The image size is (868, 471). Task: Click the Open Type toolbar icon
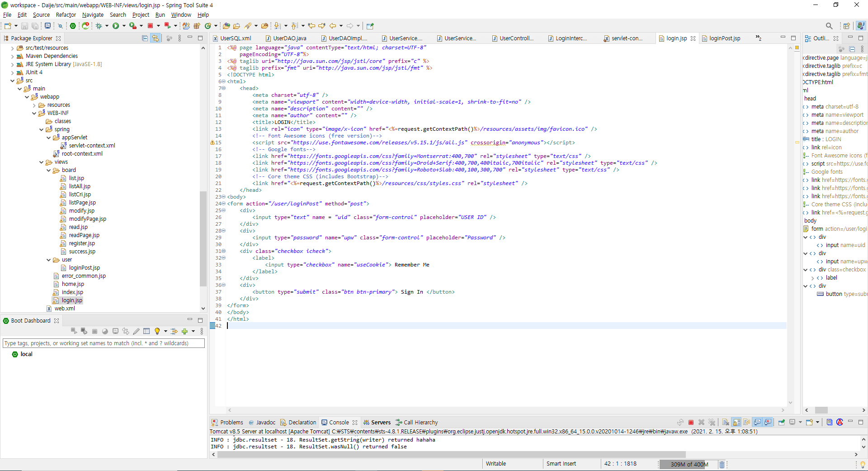(226, 26)
